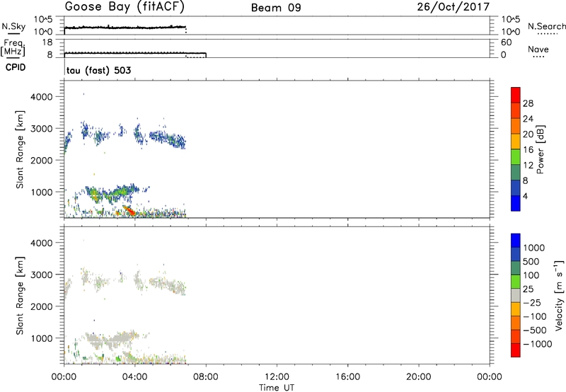Click the 'Time UT' axis title
Image resolution: width=566 pixels, height=392 pixels.
coord(277,388)
